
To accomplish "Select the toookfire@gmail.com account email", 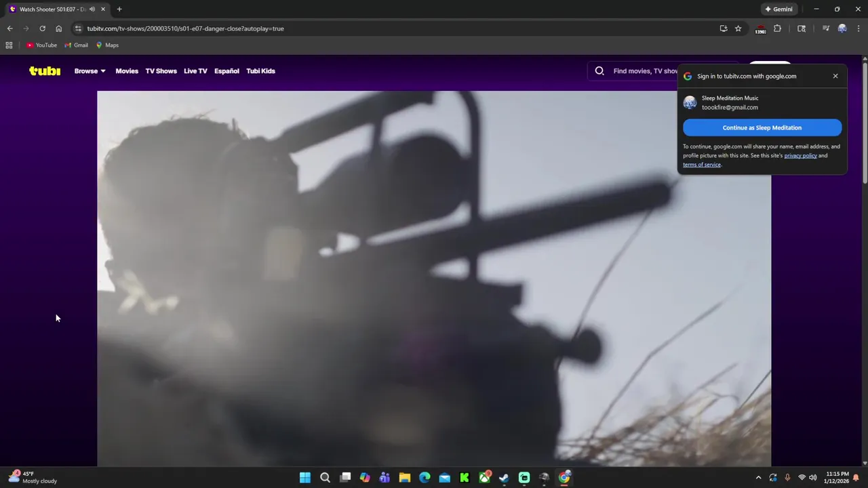I will click(x=730, y=107).
